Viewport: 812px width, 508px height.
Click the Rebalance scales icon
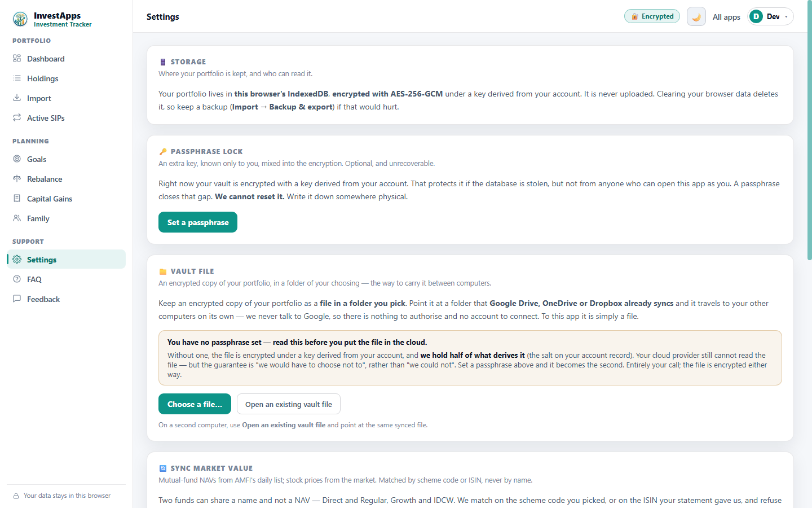(x=17, y=178)
